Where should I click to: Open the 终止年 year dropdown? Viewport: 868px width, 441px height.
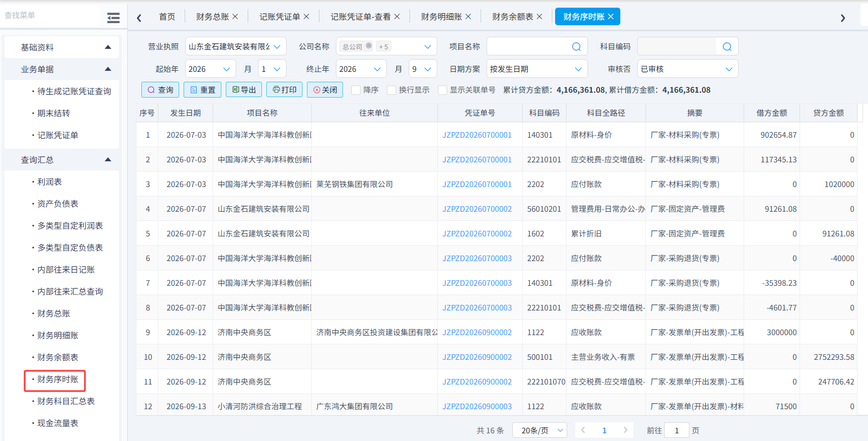coord(361,69)
